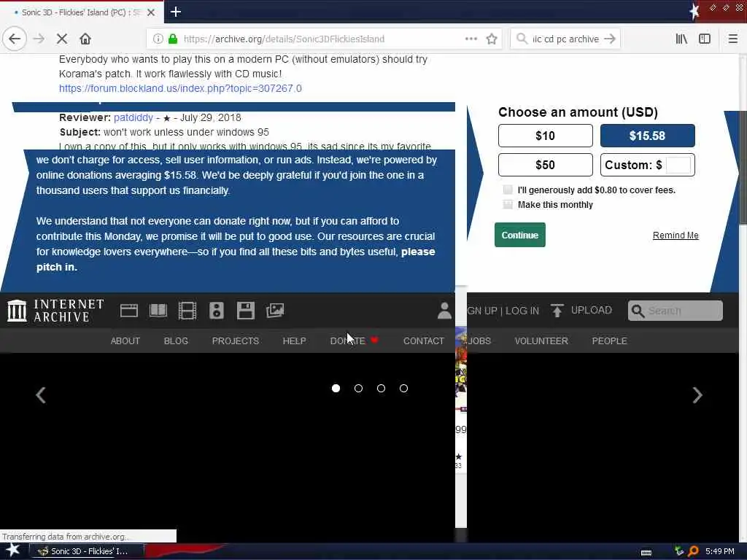747x560 pixels.
Task: Switch to Sonic 3D taskbar window
Action: click(x=88, y=551)
